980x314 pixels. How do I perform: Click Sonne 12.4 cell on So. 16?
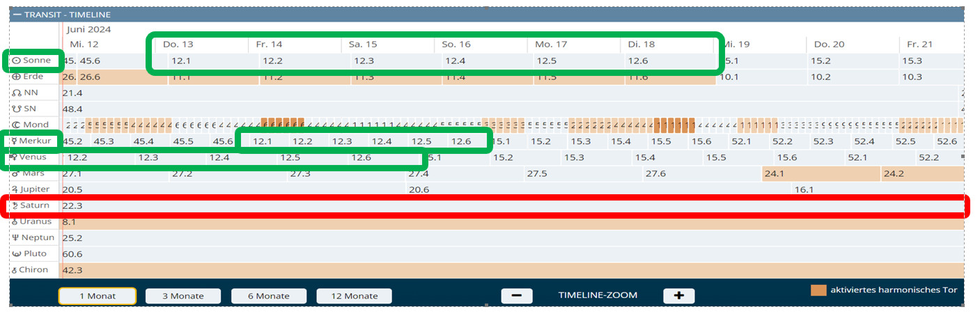(x=455, y=61)
